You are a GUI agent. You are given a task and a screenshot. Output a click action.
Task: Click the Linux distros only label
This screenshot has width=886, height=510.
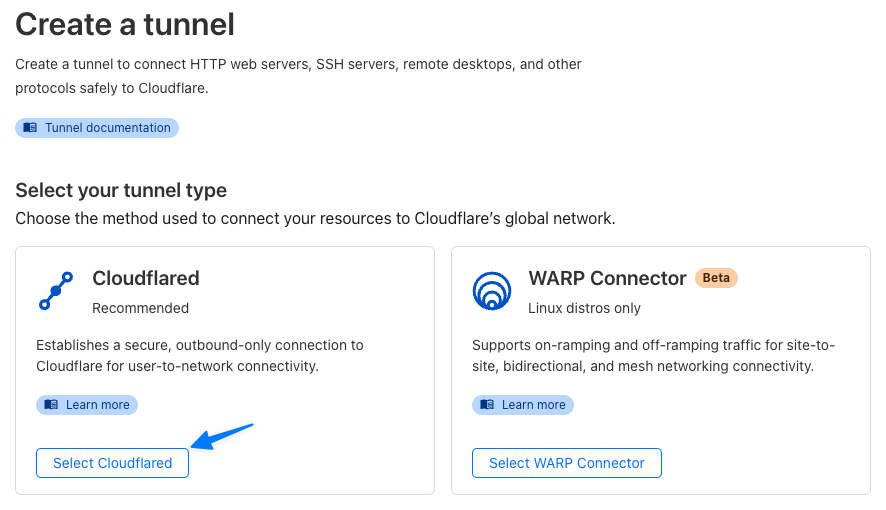(x=584, y=308)
